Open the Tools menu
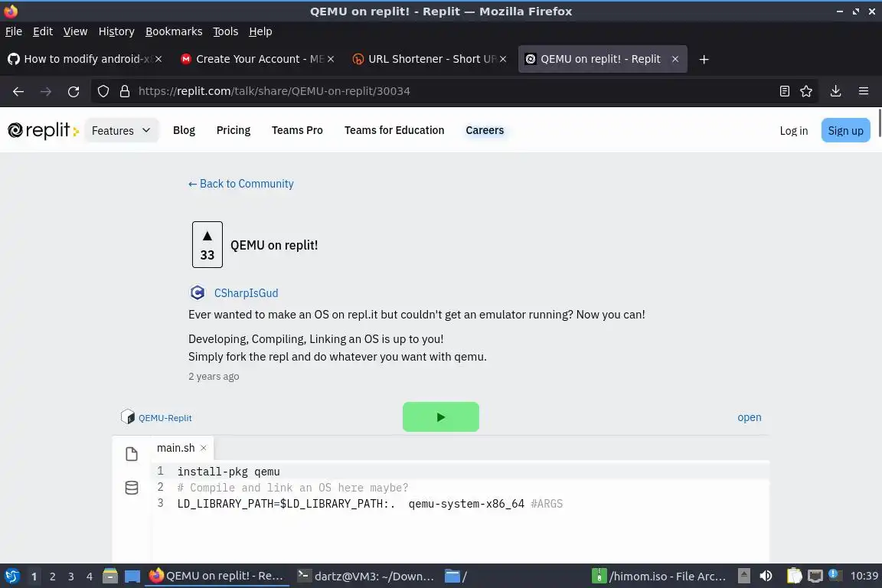The height and width of the screenshot is (588, 882). click(226, 31)
